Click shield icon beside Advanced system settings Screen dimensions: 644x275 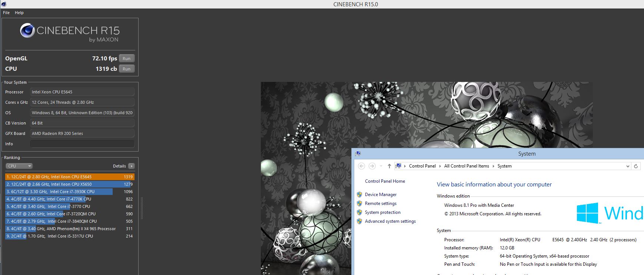(x=359, y=221)
